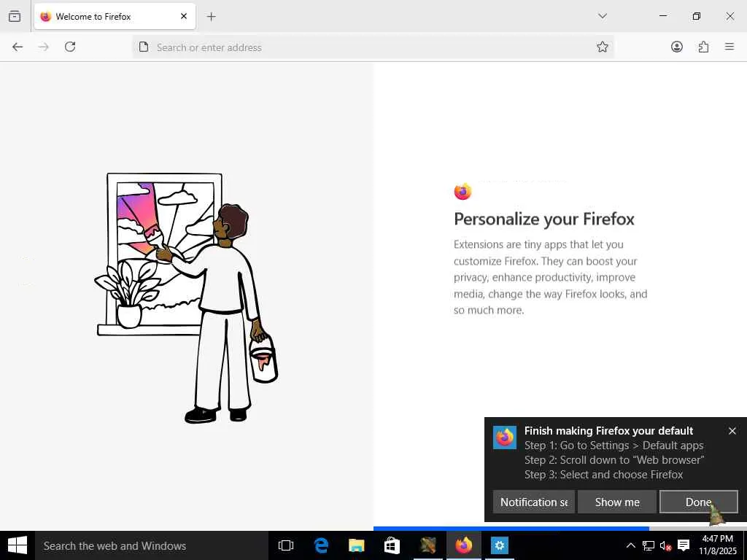The image size is (747, 560).
Task: Restore down the Firefox window
Action: (697, 16)
